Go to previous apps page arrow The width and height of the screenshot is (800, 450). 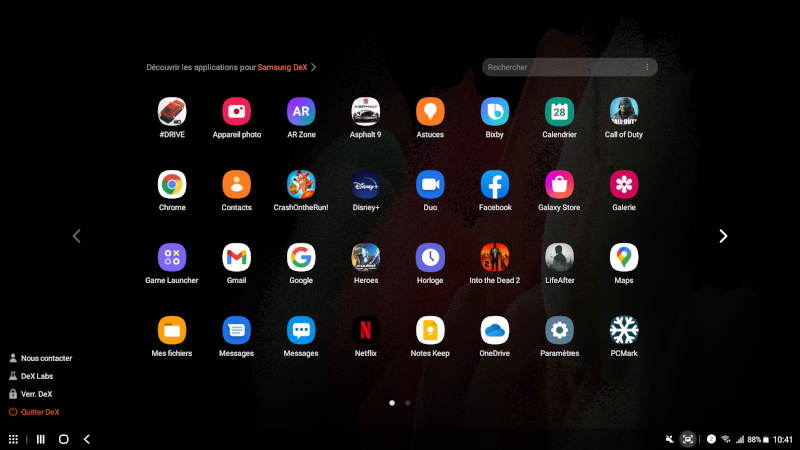point(77,236)
